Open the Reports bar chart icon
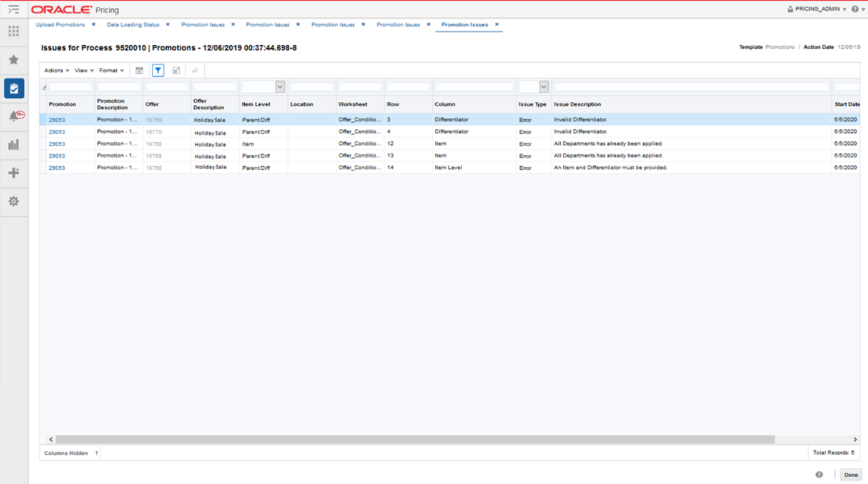 pyautogui.click(x=14, y=145)
